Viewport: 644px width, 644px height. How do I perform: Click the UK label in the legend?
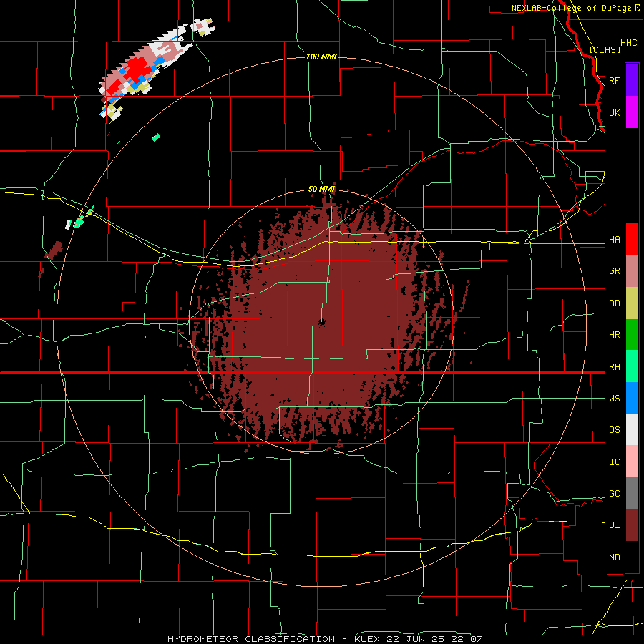tap(614, 112)
